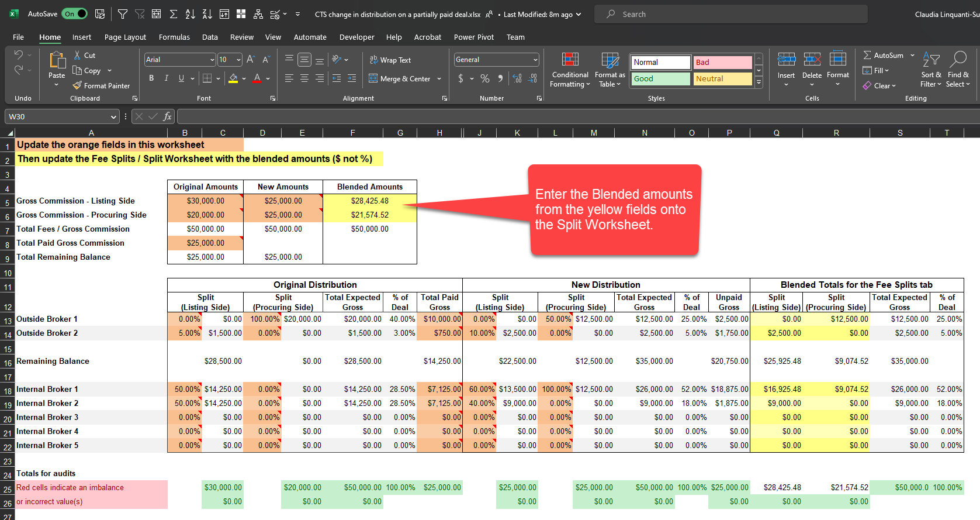Click the AutoSum button
This screenshot has width=980, height=520.
click(884, 55)
